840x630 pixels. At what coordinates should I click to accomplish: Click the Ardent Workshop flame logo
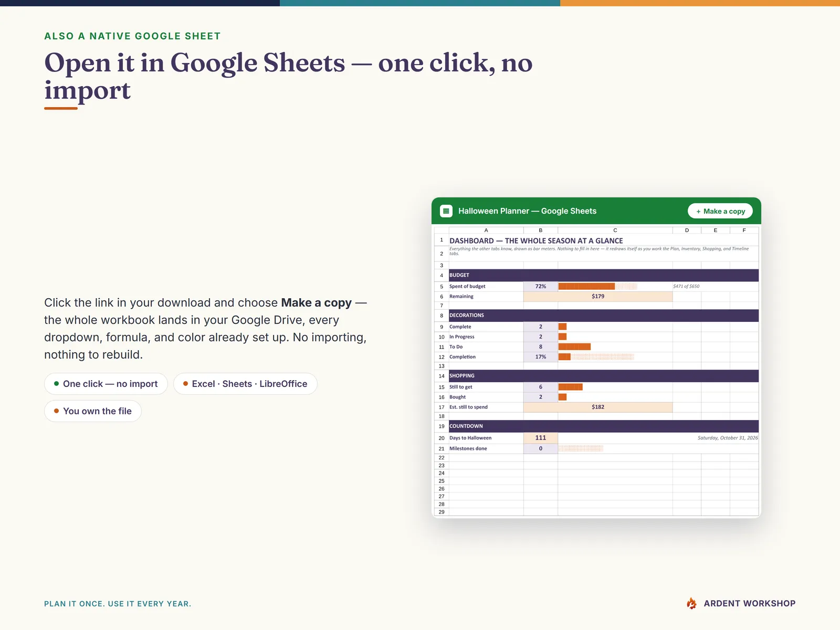[x=692, y=604]
